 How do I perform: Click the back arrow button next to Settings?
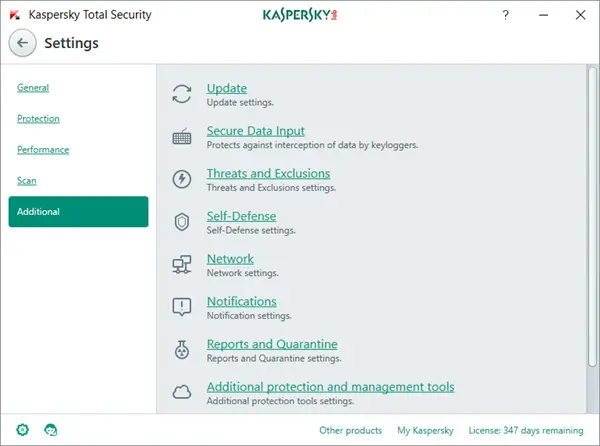click(x=23, y=43)
